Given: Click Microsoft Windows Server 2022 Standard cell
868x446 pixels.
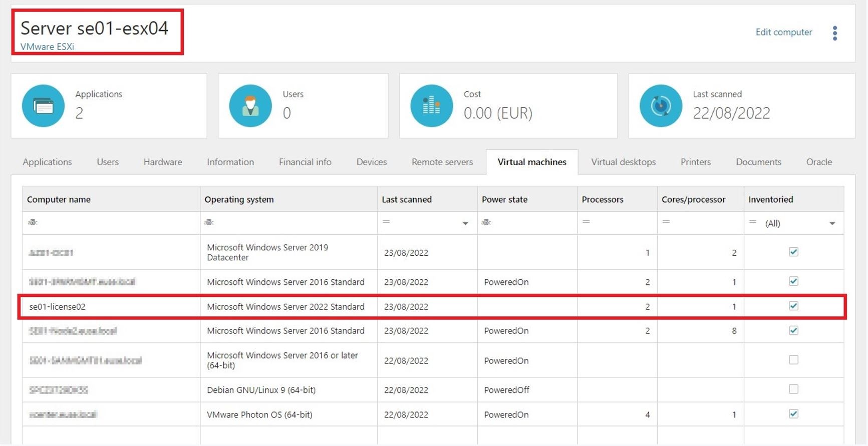Looking at the screenshot, I should click(285, 307).
